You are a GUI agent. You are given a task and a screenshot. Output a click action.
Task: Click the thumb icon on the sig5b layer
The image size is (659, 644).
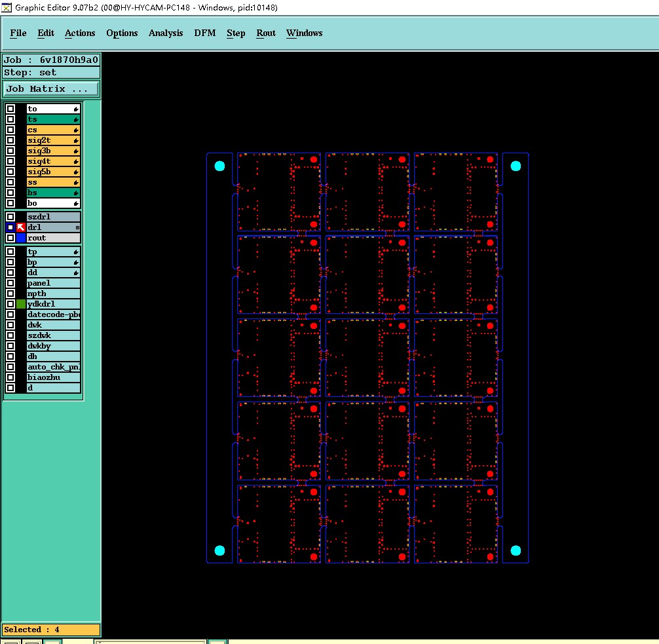click(76, 172)
